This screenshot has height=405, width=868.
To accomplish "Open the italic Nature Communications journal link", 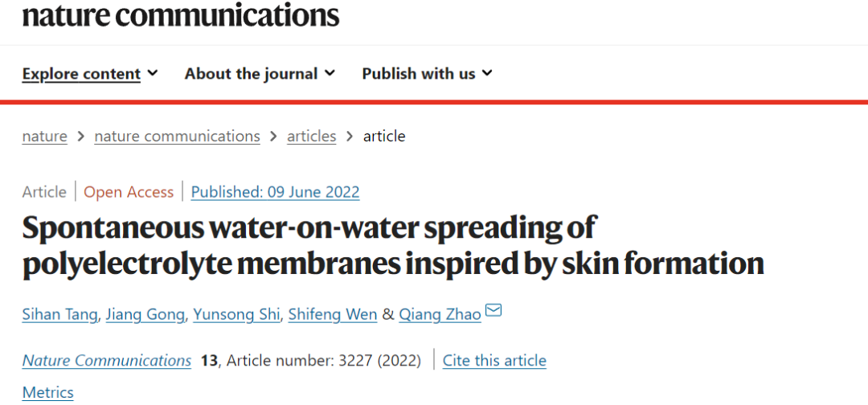I will 107,361.
